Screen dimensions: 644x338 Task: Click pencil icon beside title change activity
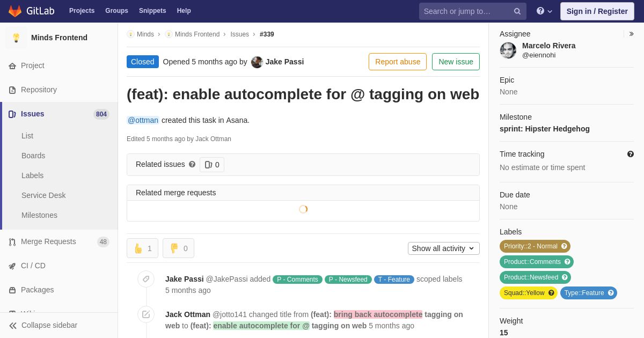pyautogui.click(x=146, y=314)
